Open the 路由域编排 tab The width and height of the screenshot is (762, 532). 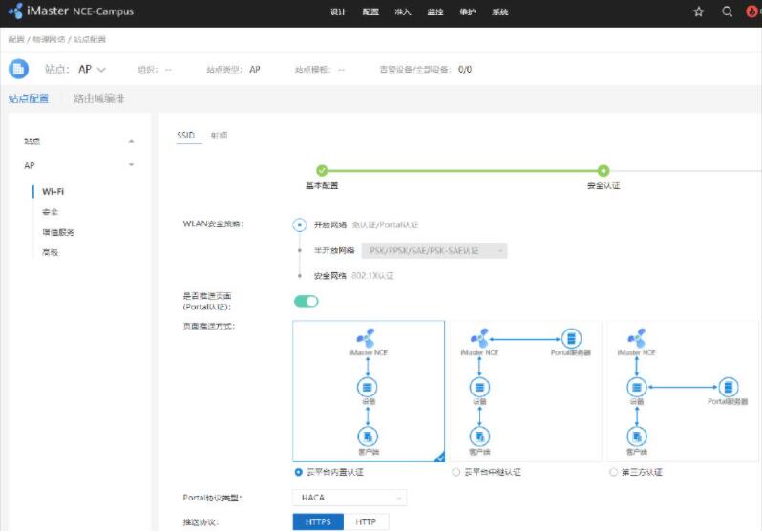(x=99, y=98)
